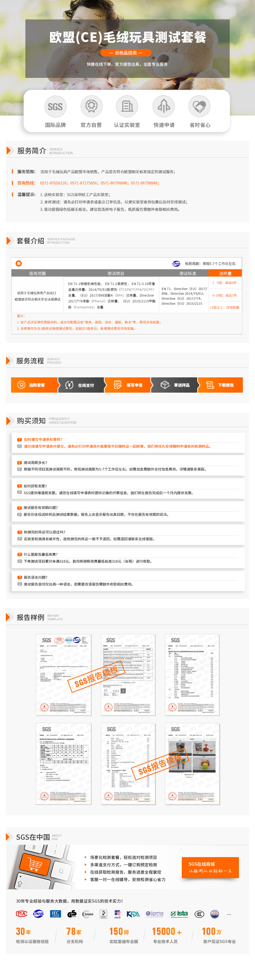The image size is (255, 980).
Task: Click the MA certification logo
Action: (x=21, y=914)
